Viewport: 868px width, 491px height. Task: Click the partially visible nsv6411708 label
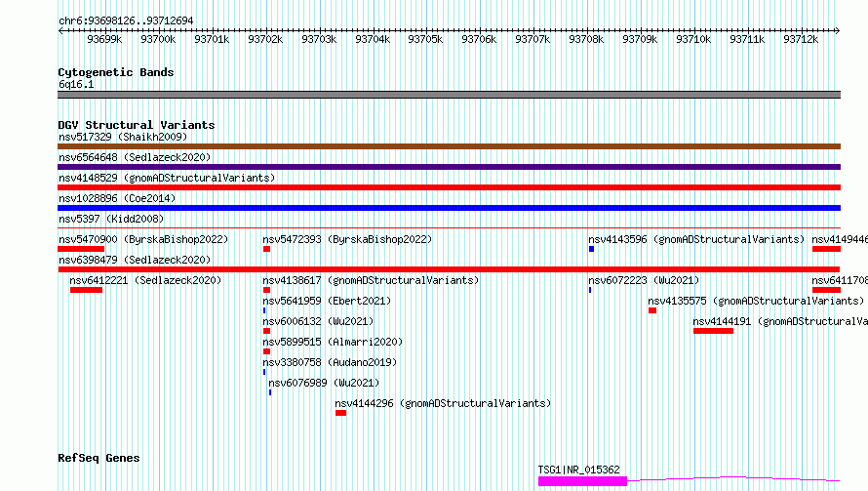point(840,280)
